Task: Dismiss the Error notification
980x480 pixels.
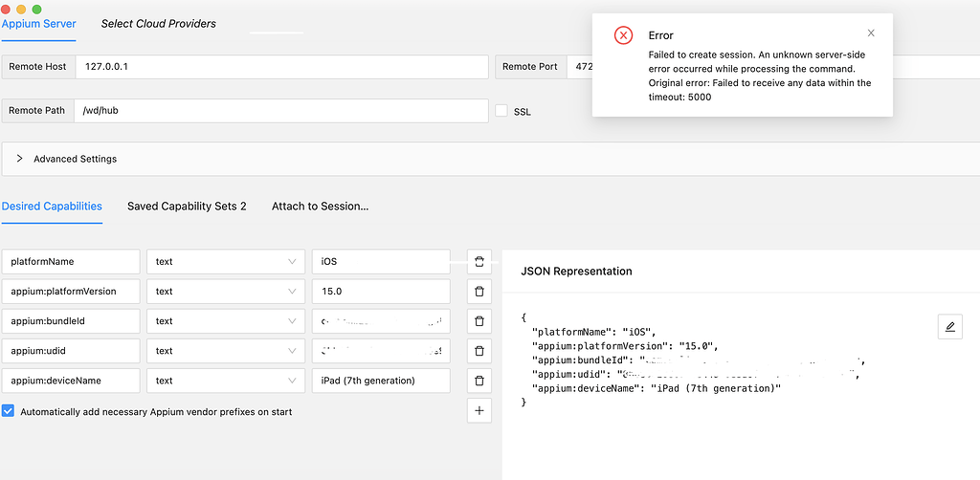Action: click(871, 33)
